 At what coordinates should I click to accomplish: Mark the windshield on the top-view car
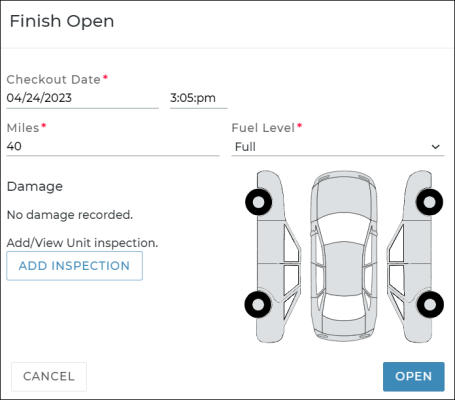[344, 229]
